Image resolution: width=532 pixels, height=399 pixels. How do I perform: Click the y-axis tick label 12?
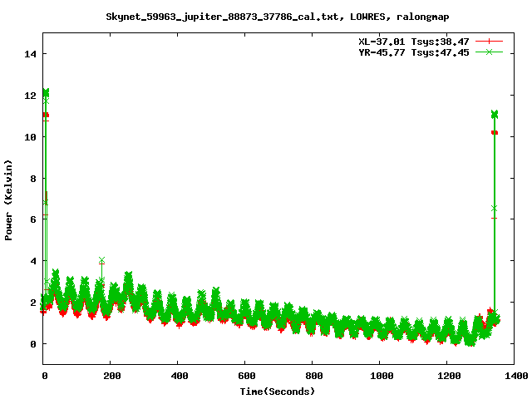(30, 96)
